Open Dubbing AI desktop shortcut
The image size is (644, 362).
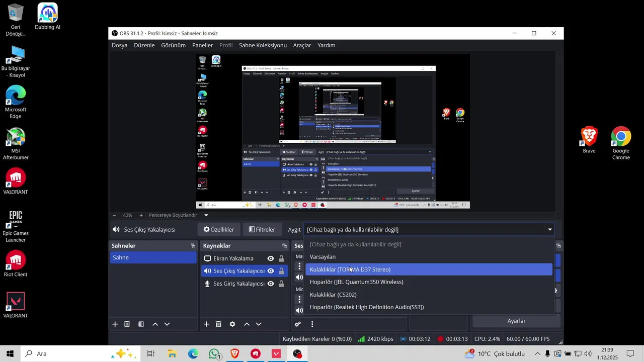(x=48, y=16)
